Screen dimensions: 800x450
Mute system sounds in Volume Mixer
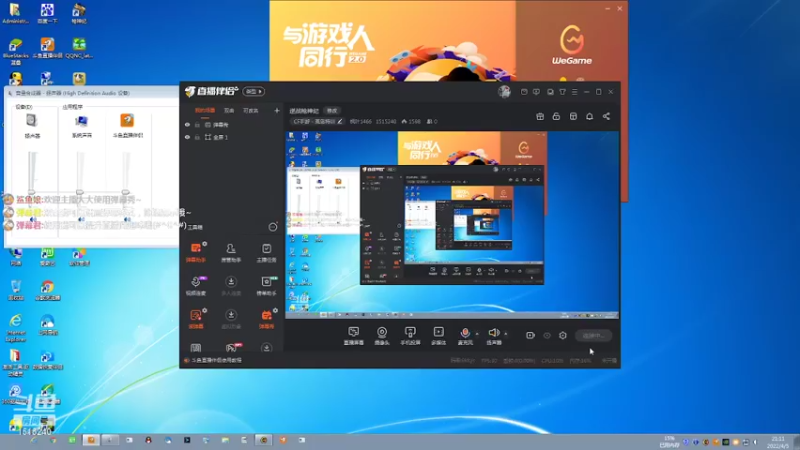tap(81, 219)
